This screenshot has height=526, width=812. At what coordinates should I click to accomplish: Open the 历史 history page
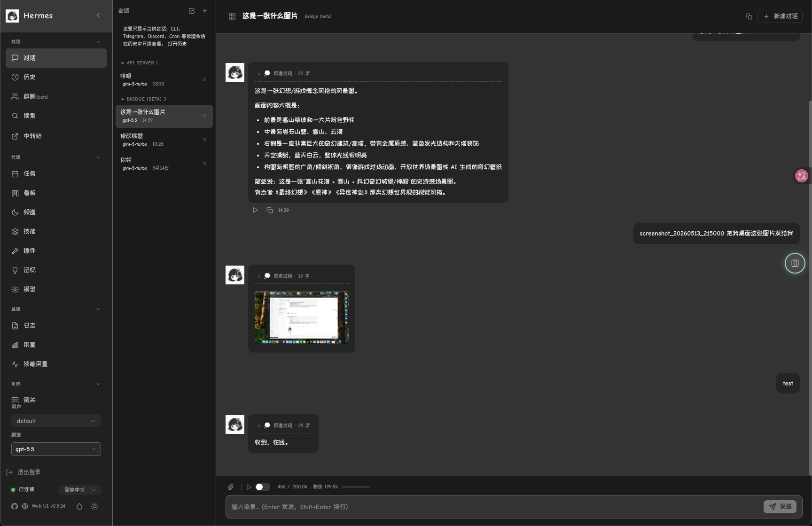pyautogui.click(x=56, y=77)
